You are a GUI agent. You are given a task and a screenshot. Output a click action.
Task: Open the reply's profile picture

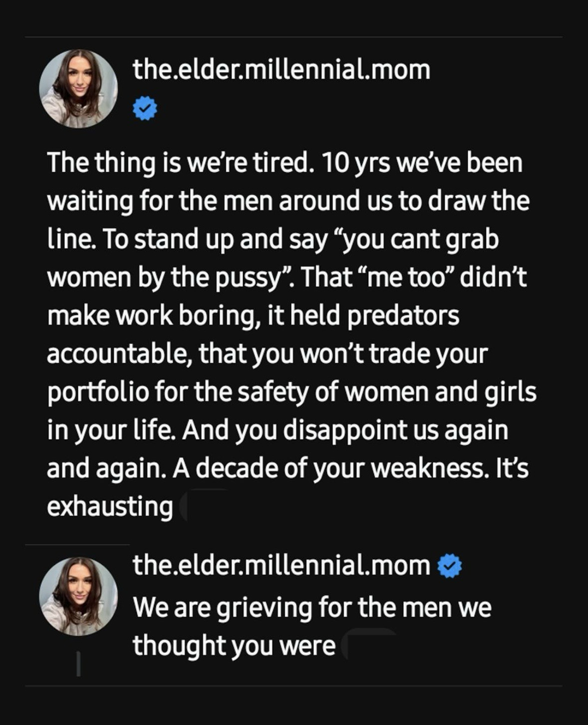coord(78,596)
